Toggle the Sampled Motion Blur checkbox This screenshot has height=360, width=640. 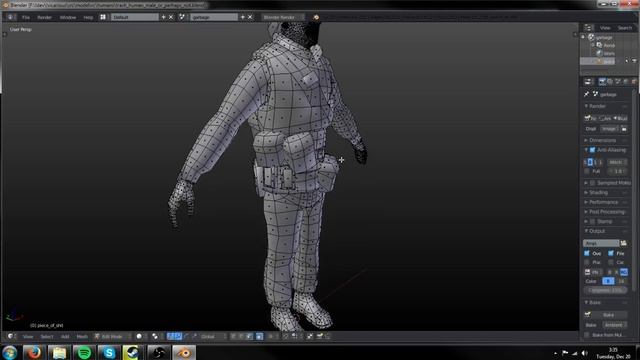click(x=592, y=183)
